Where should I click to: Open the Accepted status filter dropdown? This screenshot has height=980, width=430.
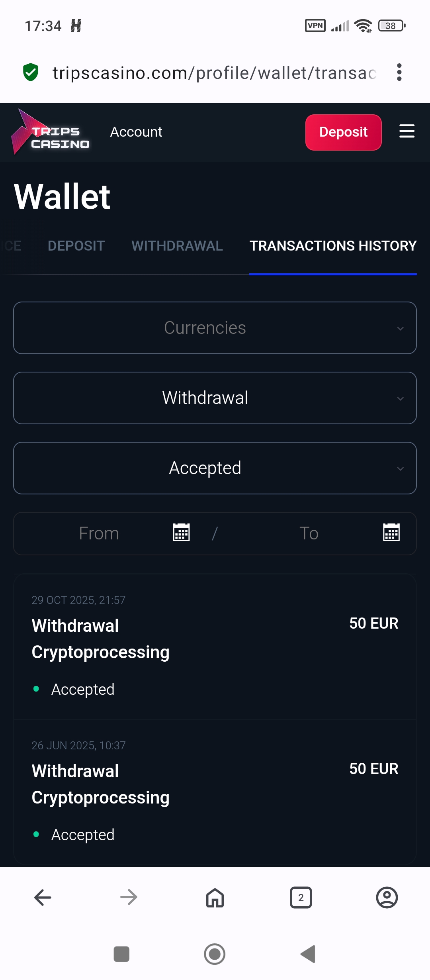pos(215,468)
